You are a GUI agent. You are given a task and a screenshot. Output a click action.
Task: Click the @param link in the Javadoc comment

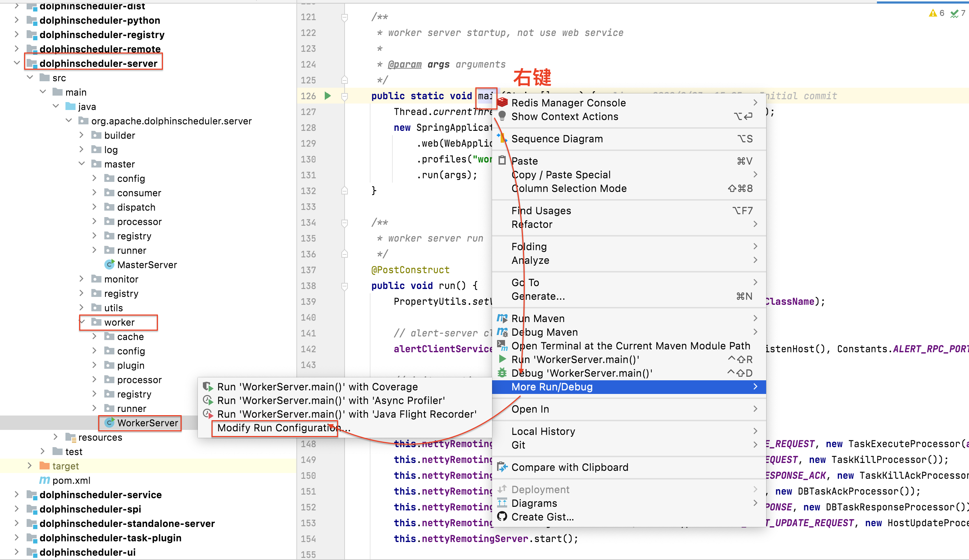click(404, 64)
